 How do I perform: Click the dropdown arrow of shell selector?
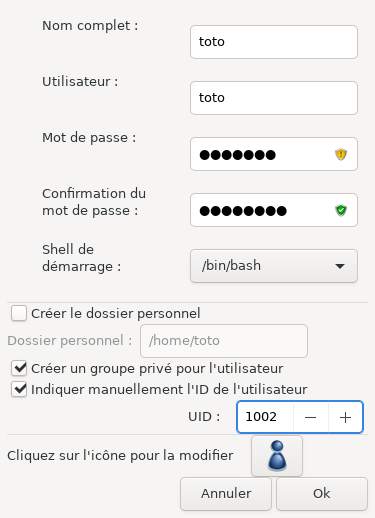pyautogui.click(x=340, y=266)
